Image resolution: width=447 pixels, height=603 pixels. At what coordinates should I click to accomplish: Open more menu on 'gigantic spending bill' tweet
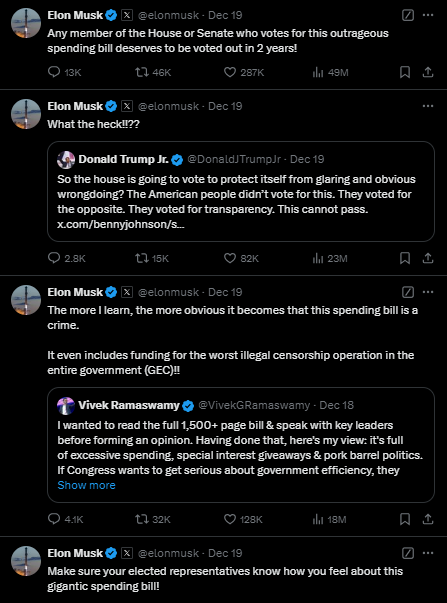(x=428, y=553)
